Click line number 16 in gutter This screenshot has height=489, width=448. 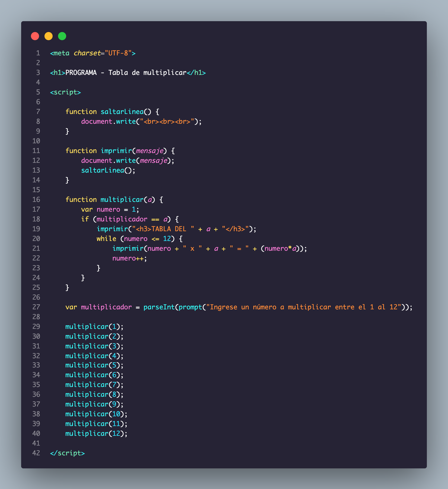(x=36, y=200)
